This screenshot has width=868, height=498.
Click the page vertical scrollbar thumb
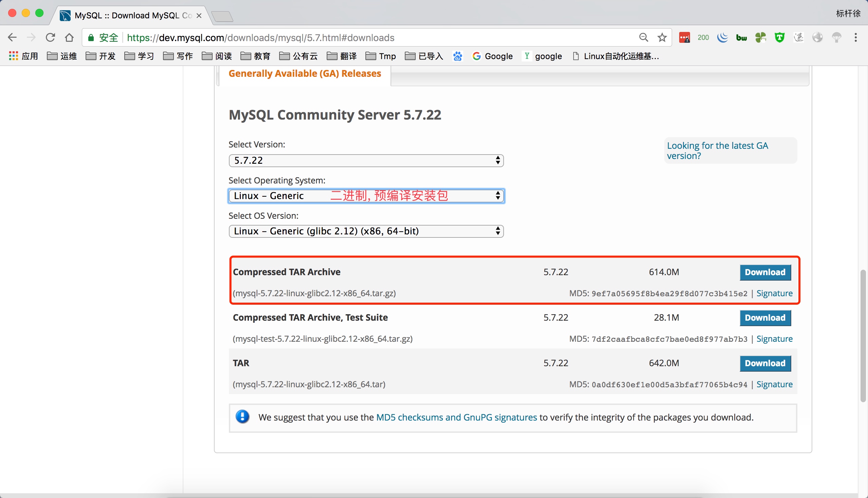point(863,336)
